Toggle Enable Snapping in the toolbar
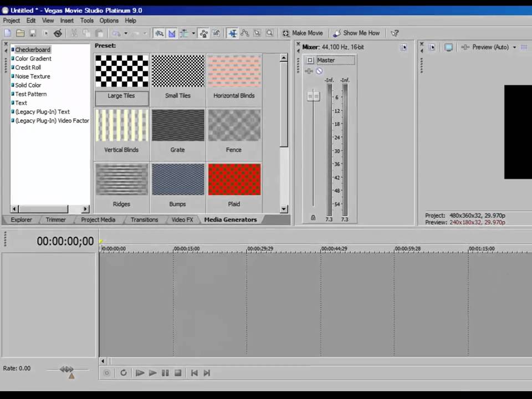The height and width of the screenshot is (399, 532). [x=159, y=33]
